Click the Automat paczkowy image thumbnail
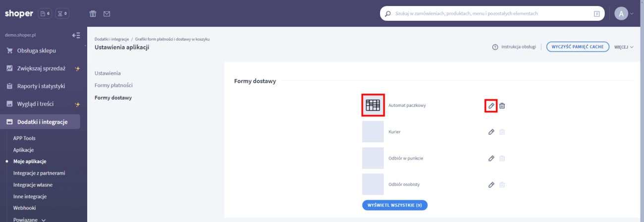 point(373,106)
